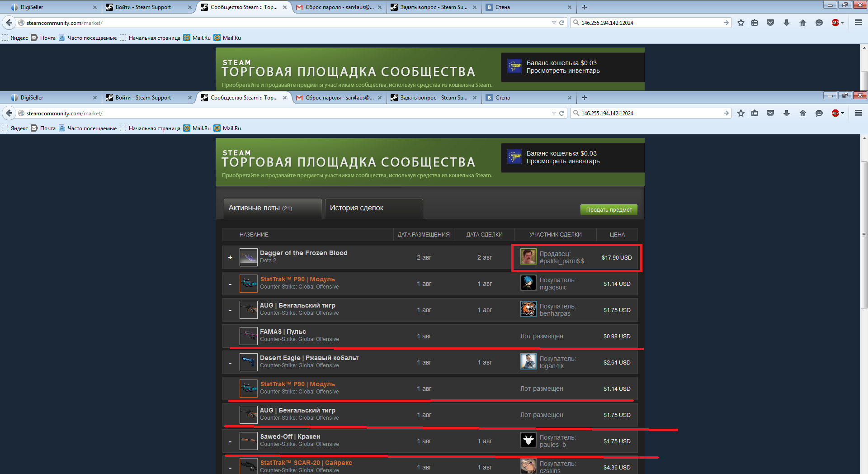Open the StatTrak SCAR-20 | Сайрекс item link
This screenshot has width=868, height=474.
pyautogui.click(x=306, y=463)
